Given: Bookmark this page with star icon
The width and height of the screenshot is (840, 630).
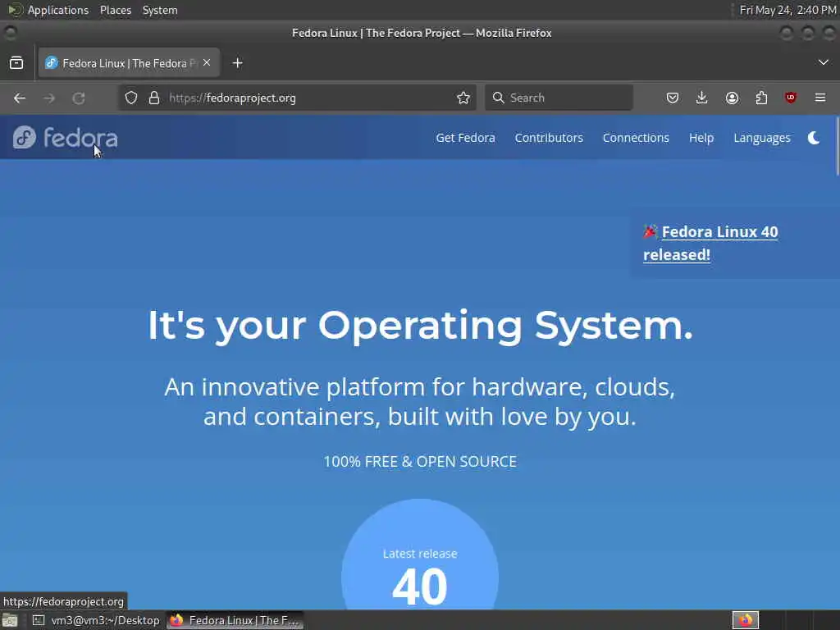Looking at the screenshot, I should (463, 98).
